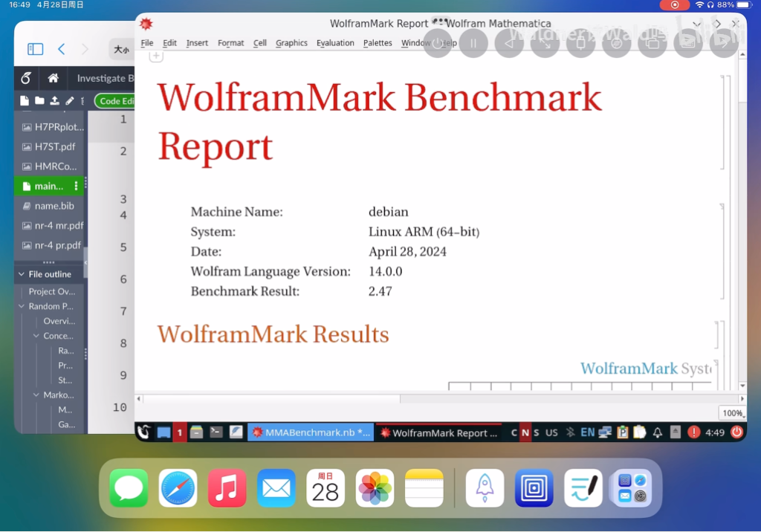The height and width of the screenshot is (532, 761).
Task: Click the 100% zoom level field
Action: tap(732, 413)
